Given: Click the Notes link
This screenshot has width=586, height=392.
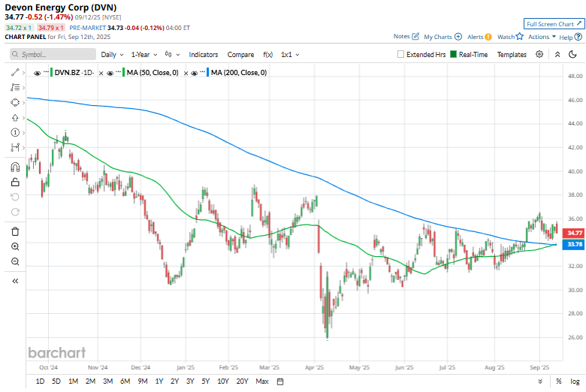Looking at the screenshot, I should (401, 36).
